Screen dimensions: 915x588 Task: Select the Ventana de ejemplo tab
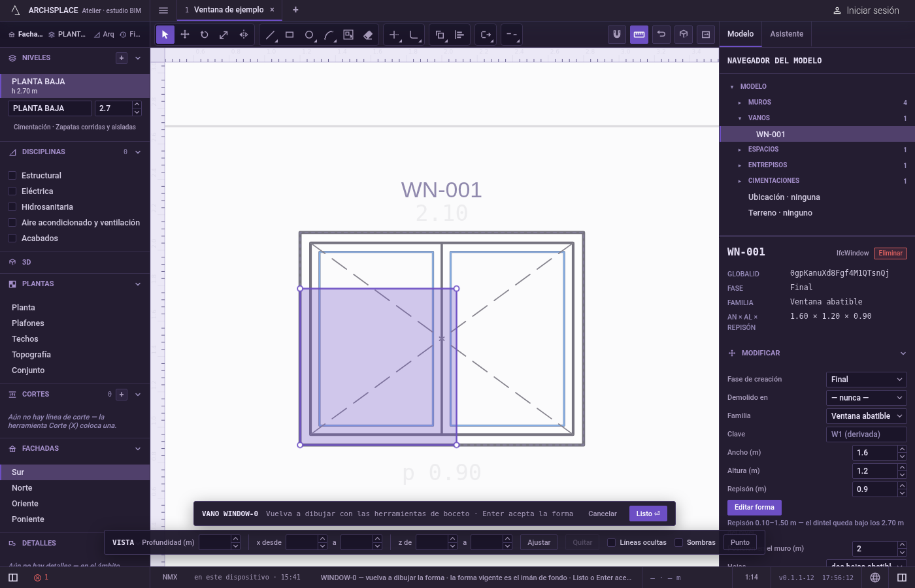click(229, 10)
